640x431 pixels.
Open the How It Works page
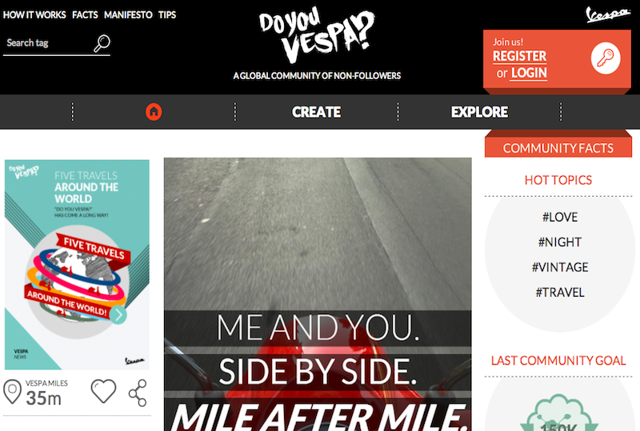(x=34, y=15)
